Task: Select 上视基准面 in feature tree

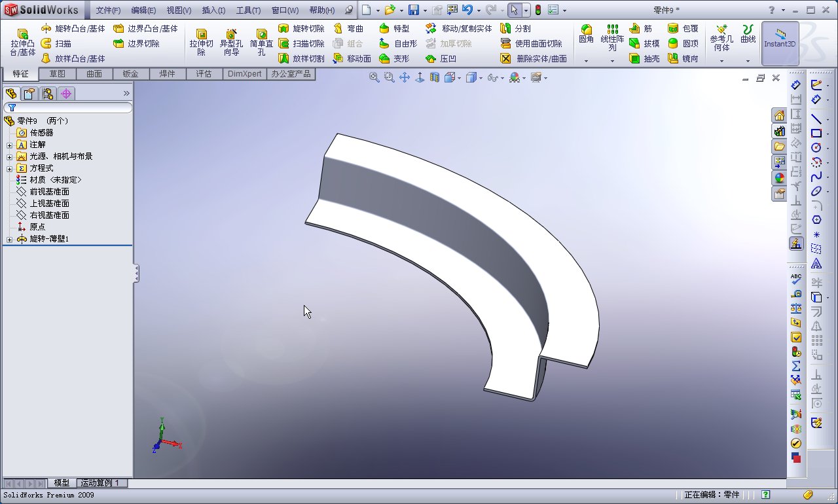Action: tap(43, 204)
